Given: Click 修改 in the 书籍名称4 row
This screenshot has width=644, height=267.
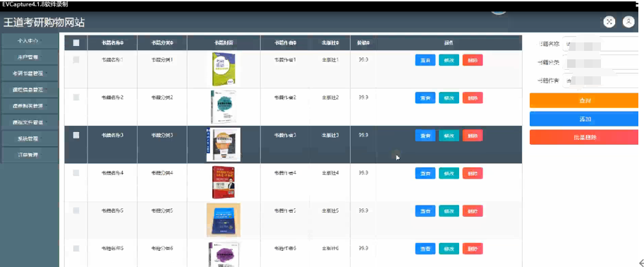Looking at the screenshot, I should pyautogui.click(x=449, y=173).
